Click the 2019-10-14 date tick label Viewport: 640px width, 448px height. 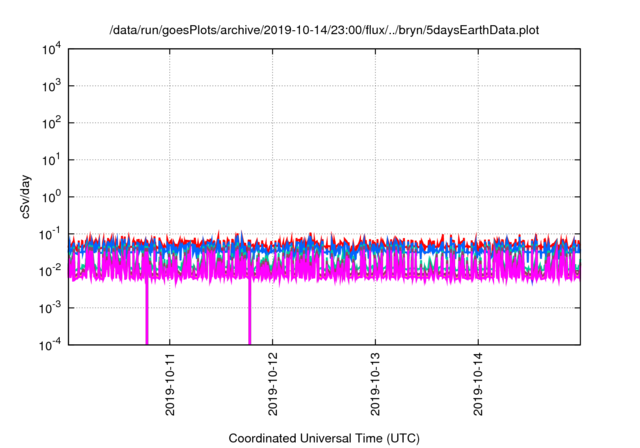pyautogui.click(x=478, y=384)
